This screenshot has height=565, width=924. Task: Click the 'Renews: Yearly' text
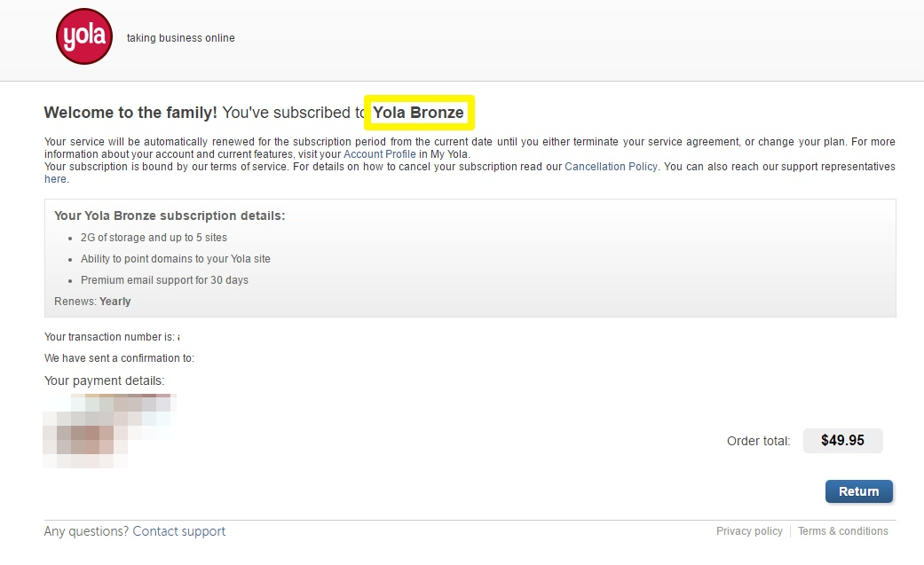92,301
